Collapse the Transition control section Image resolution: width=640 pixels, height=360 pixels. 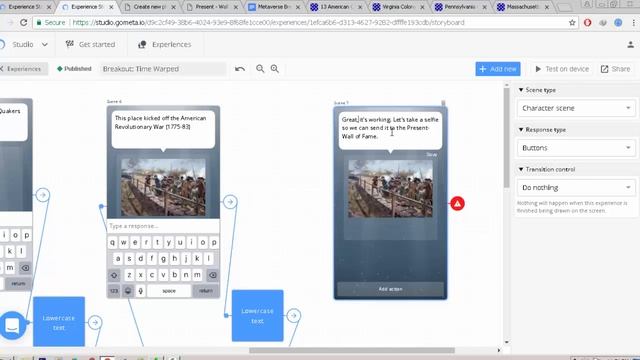tap(547, 169)
